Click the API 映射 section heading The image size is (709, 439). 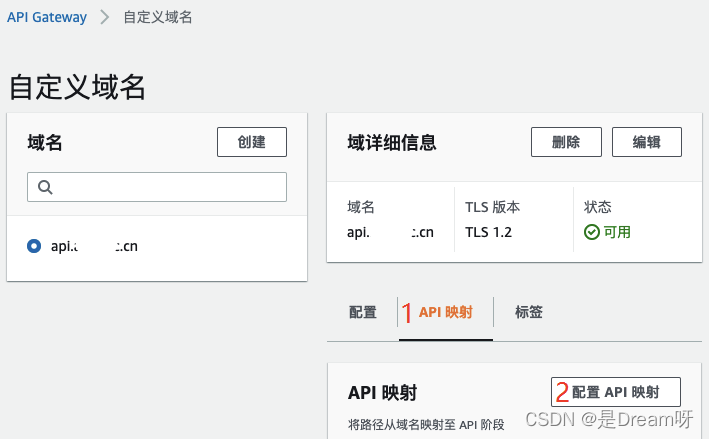tap(382, 393)
